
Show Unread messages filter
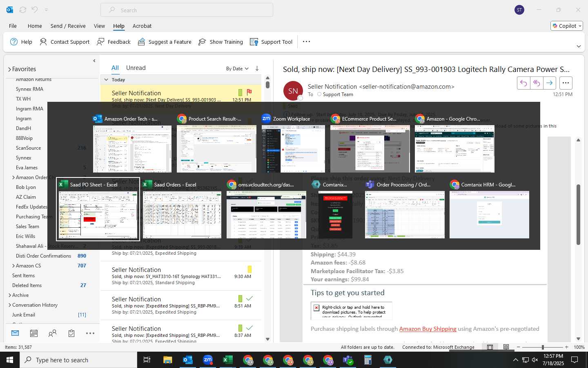pos(136,68)
